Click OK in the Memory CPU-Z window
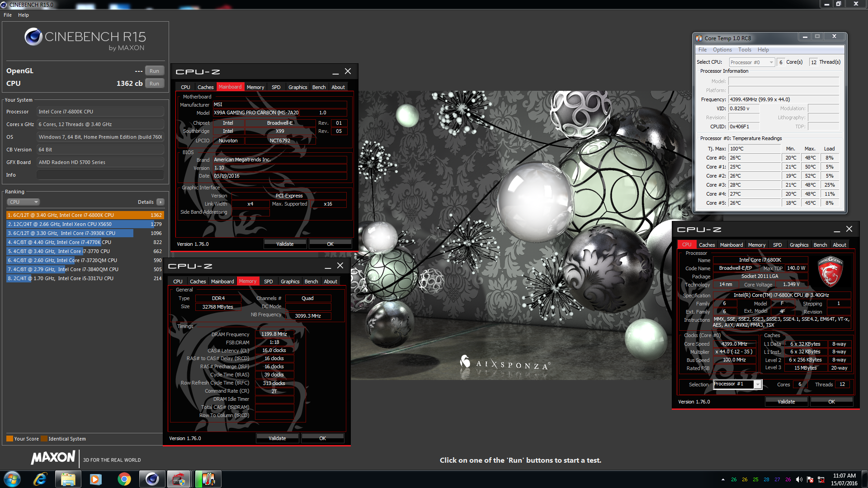868x488 pixels. [323, 438]
